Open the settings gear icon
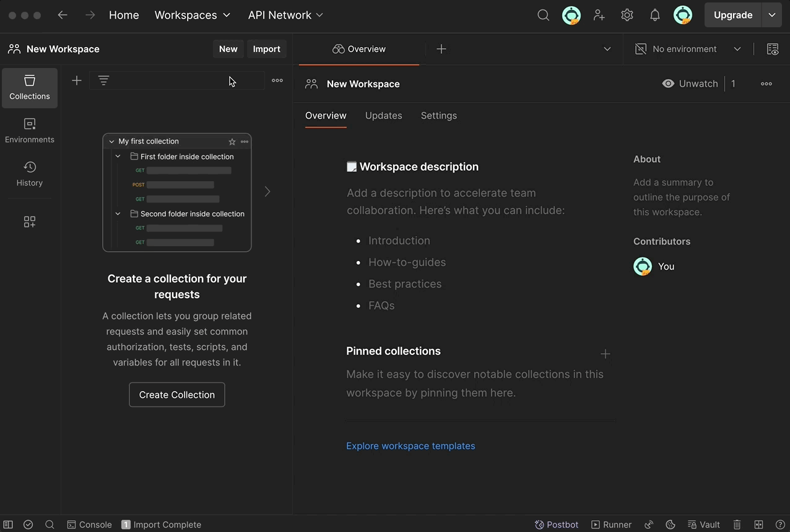790x532 pixels. pyautogui.click(x=627, y=15)
